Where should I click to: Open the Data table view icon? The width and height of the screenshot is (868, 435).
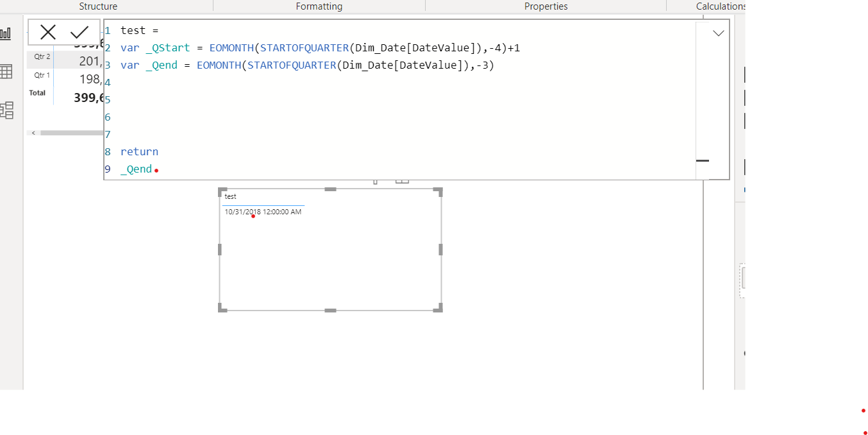(6, 71)
